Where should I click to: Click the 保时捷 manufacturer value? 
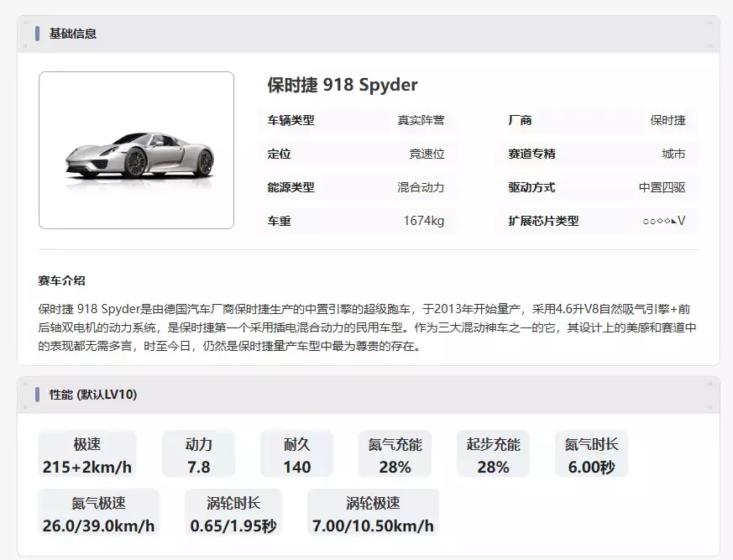pos(668,120)
